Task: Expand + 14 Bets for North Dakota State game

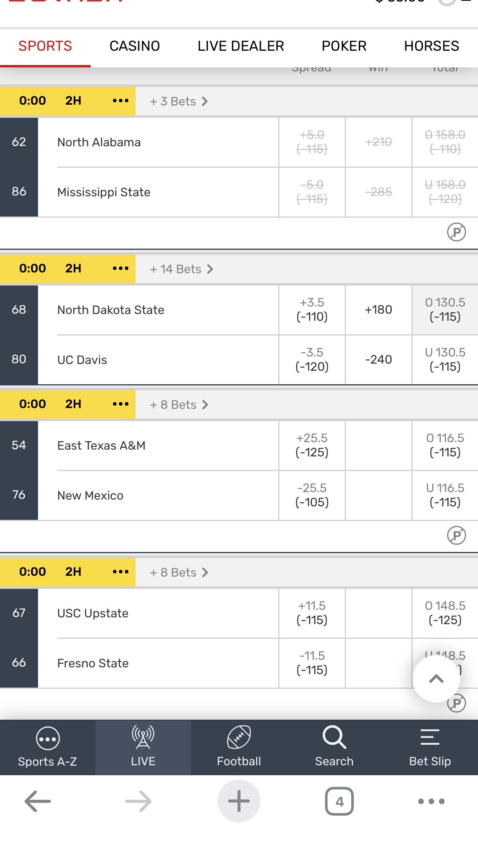Action: (182, 269)
